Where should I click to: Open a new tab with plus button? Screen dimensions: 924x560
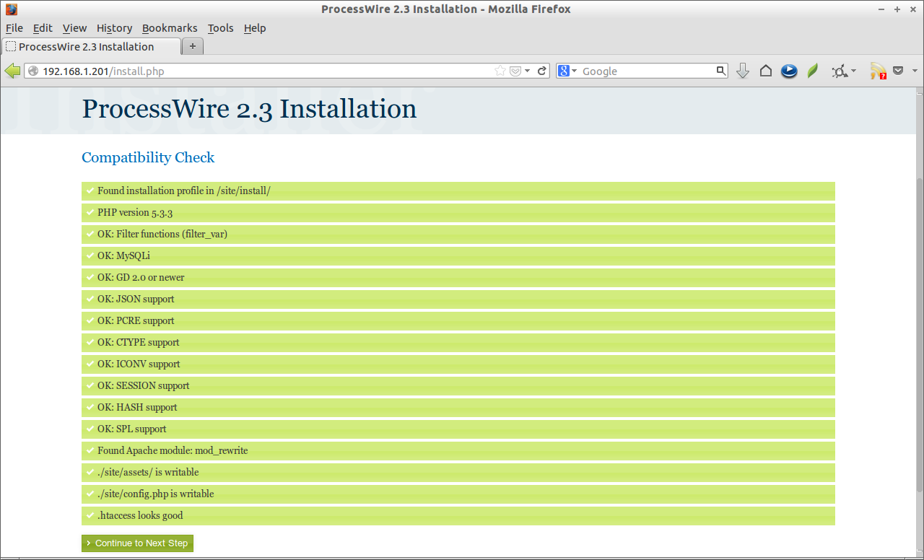click(193, 46)
